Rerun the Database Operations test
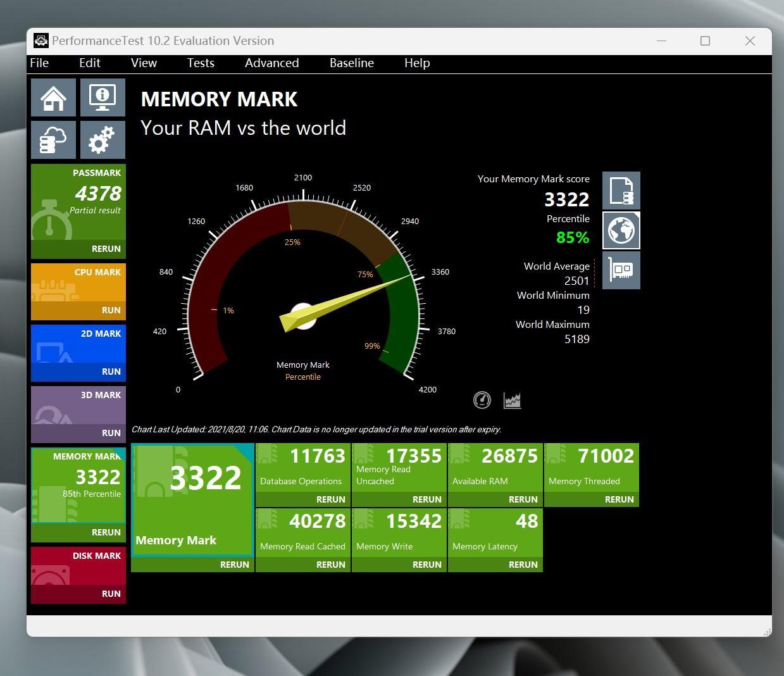This screenshot has height=676, width=784. tap(303, 499)
